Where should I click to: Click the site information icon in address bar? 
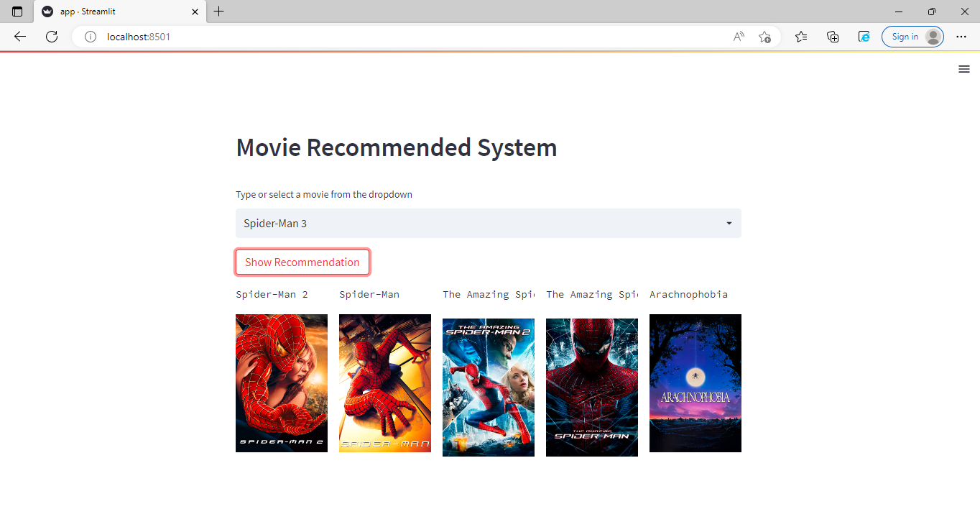click(x=90, y=36)
